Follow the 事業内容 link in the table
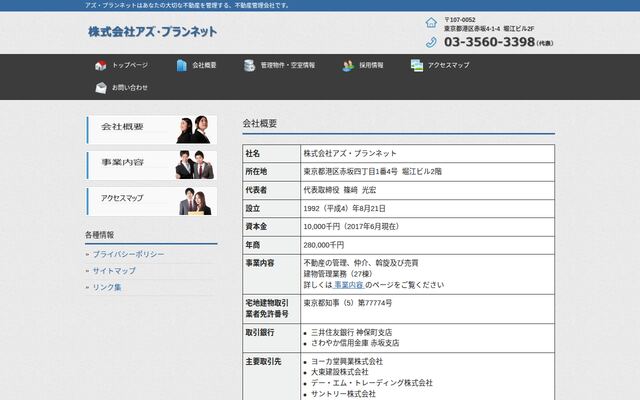 [349, 285]
